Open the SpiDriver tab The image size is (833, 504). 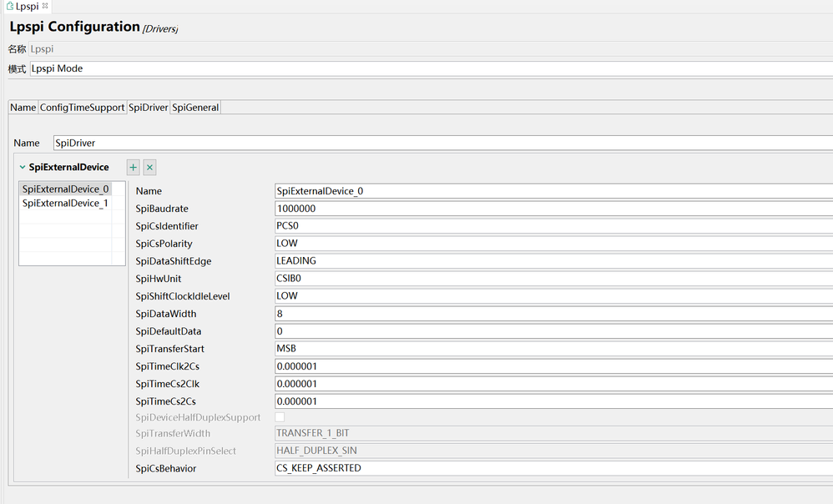[148, 108]
